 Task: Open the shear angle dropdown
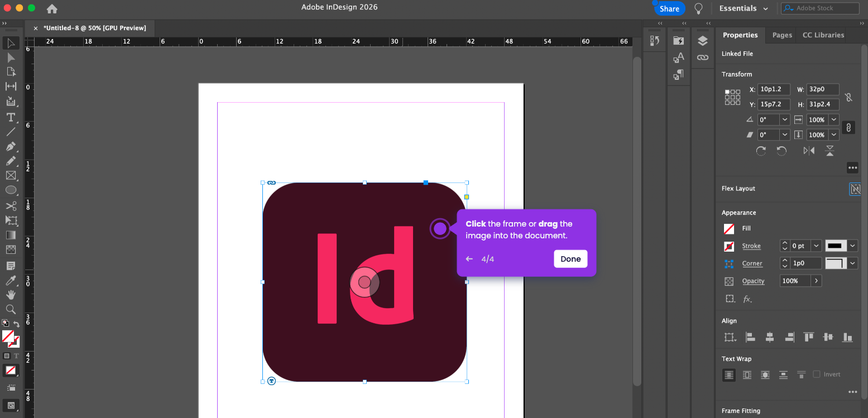pos(785,135)
